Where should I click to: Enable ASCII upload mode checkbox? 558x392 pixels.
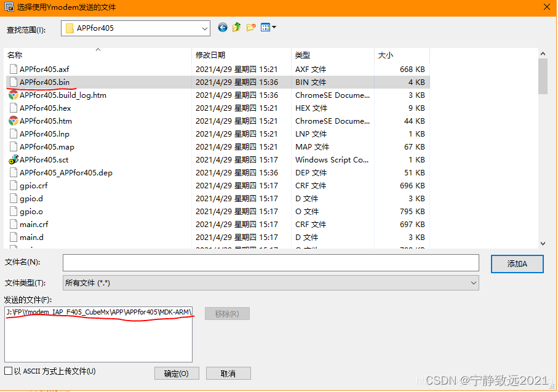(9, 371)
